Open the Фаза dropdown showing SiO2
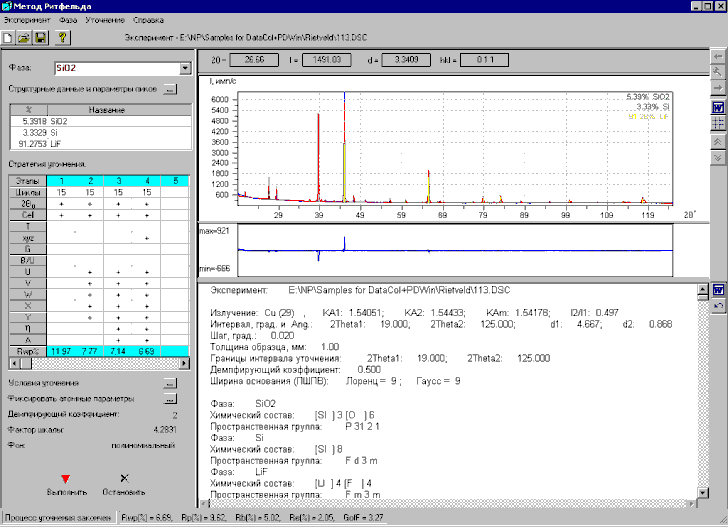The height and width of the screenshot is (527, 728). point(185,69)
